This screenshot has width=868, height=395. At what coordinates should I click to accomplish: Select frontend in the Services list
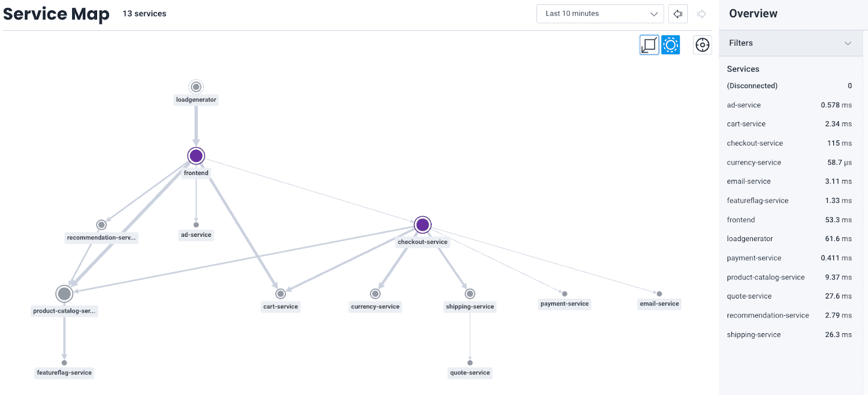pyautogui.click(x=741, y=220)
